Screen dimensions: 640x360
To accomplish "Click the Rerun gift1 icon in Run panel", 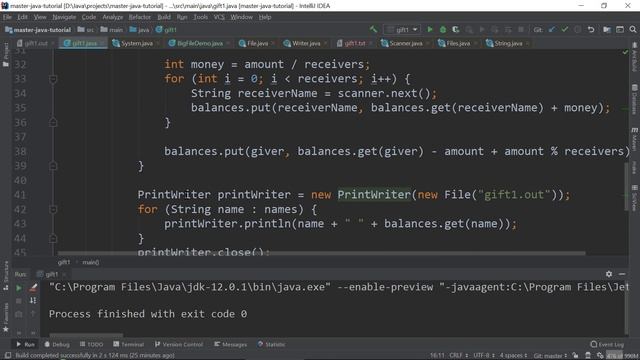I will pyautogui.click(x=19, y=288).
